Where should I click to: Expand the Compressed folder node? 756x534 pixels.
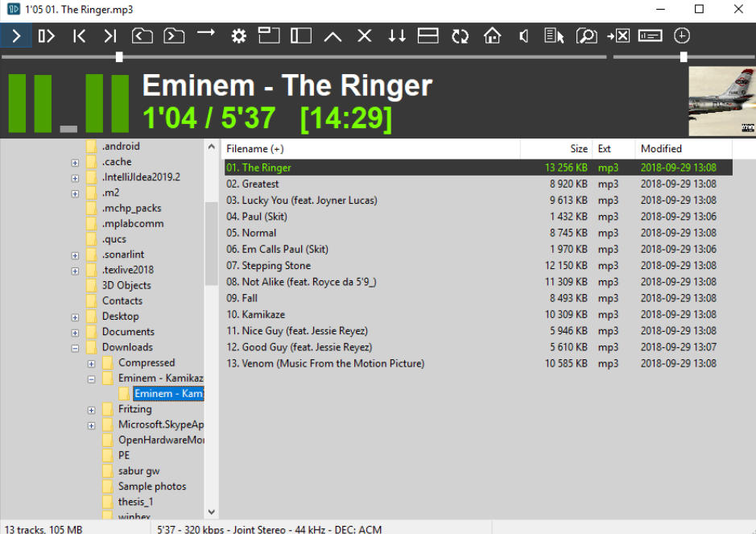(92, 364)
